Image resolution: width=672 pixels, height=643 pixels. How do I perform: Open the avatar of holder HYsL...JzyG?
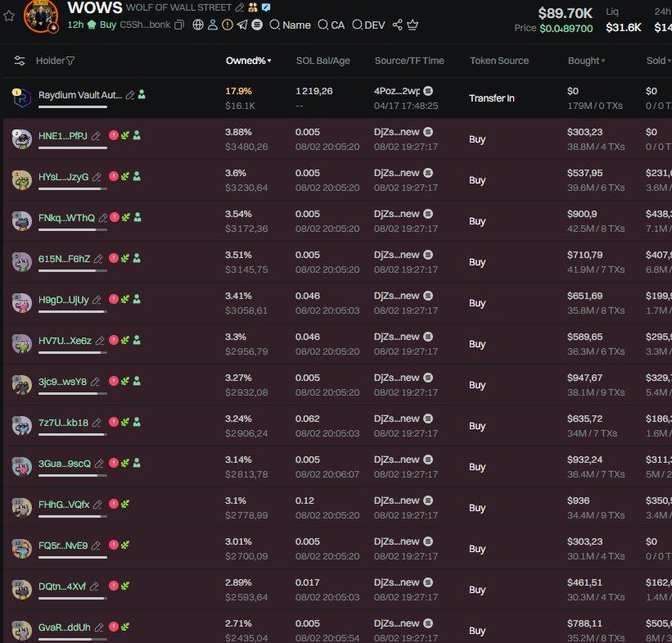coord(22,180)
